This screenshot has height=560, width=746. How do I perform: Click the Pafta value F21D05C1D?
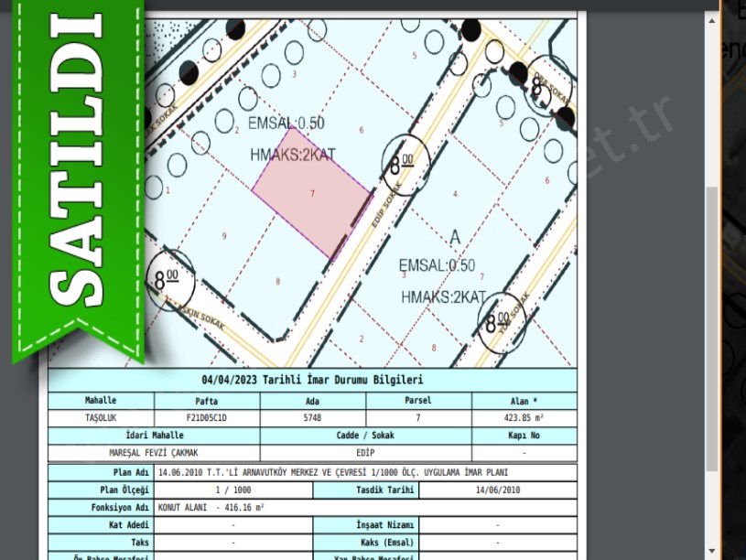[x=207, y=417]
